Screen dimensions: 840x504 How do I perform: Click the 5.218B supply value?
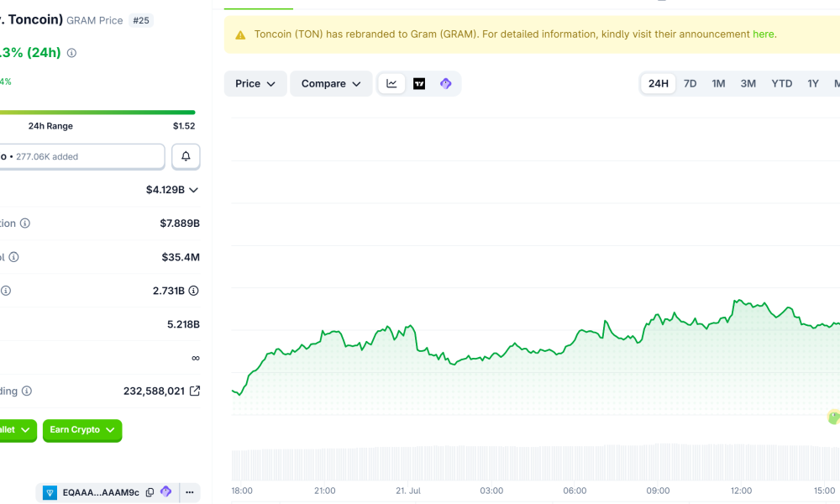point(183,324)
